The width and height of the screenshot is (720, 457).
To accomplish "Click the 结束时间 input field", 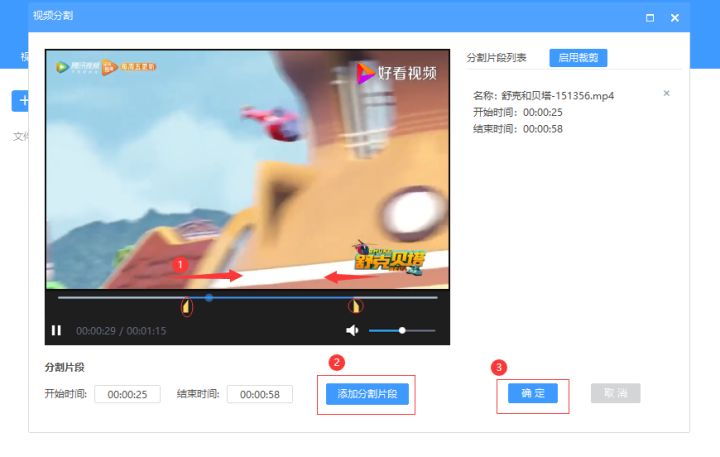I will [259, 394].
